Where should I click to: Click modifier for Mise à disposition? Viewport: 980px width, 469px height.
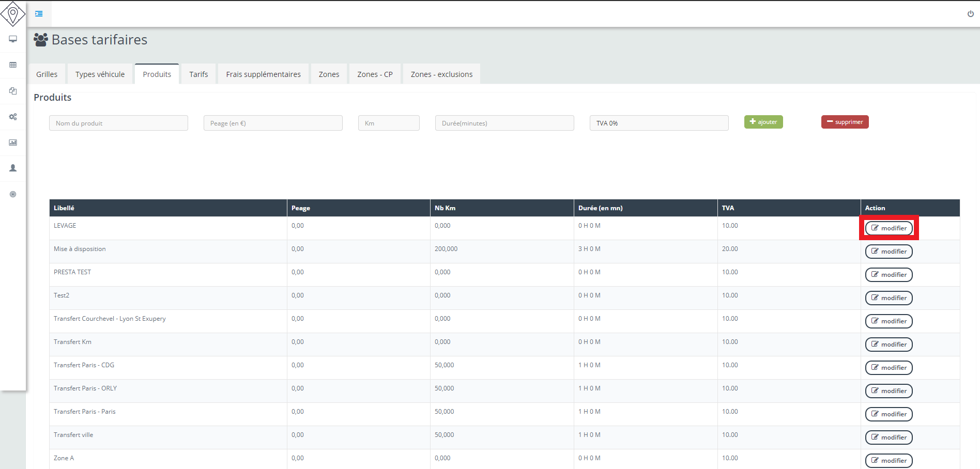pos(889,252)
